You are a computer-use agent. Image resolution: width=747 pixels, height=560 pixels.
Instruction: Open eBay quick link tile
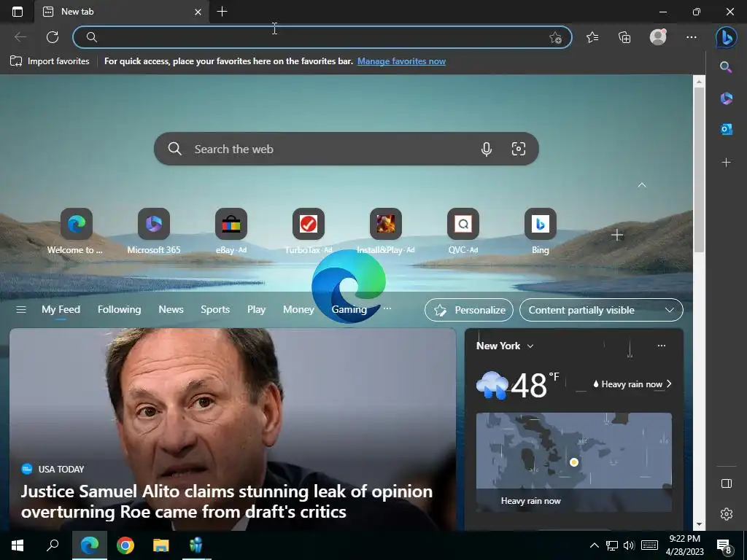click(231, 231)
